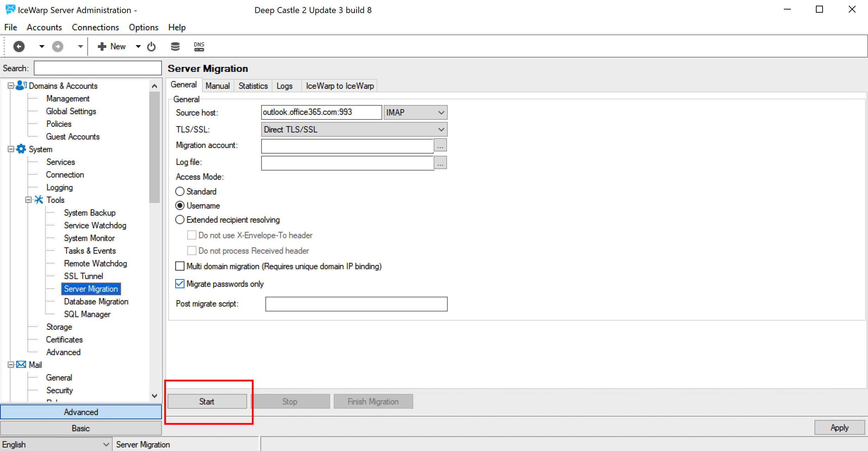This screenshot has width=868, height=451.
Task: Click the Stop button
Action: pos(290,401)
